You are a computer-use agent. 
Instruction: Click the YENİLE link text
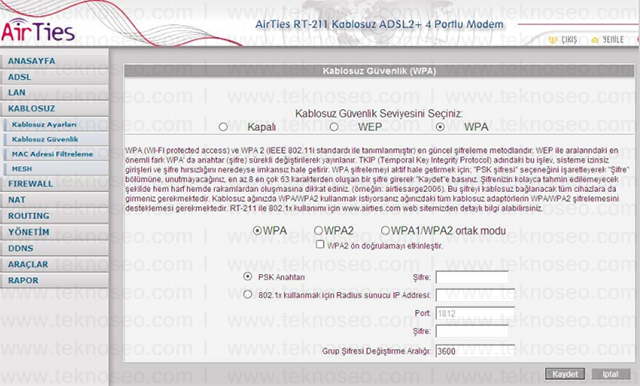pos(613,40)
